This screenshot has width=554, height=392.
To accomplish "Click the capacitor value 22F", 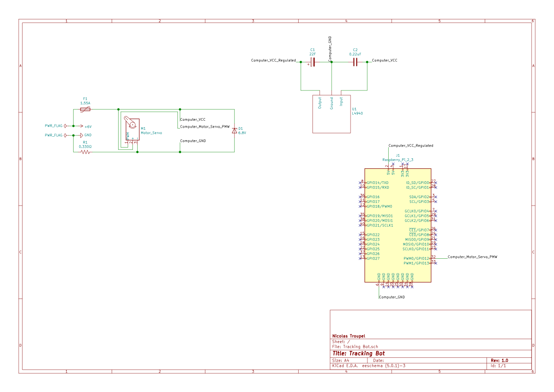I will tap(312, 54).
